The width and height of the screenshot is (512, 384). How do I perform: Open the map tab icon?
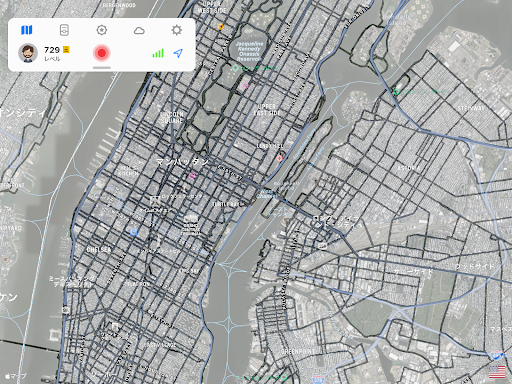pos(27,30)
